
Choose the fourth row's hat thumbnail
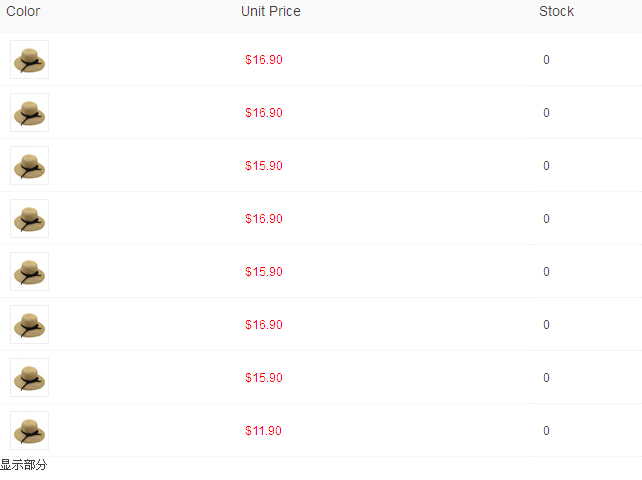29,218
